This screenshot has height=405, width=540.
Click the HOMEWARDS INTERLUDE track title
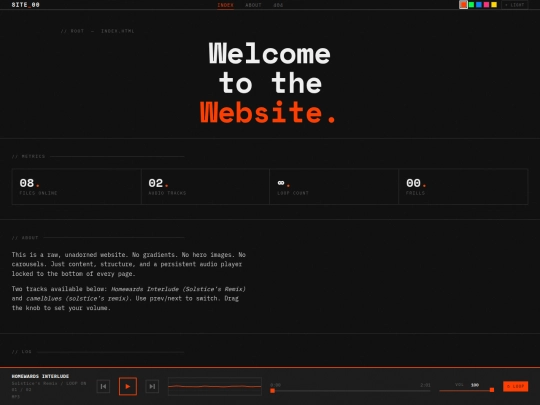tap(40, 376)
